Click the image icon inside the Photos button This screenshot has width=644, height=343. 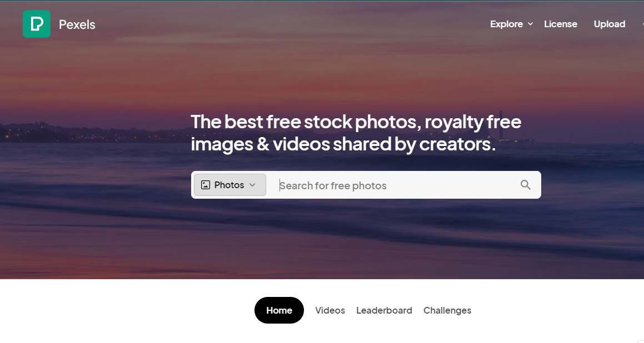pyautogui.click(x=206, y=185)
